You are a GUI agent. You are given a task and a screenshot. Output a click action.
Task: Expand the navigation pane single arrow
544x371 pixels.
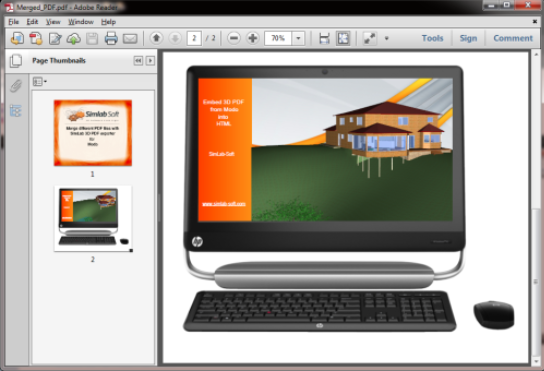coord(150,61)
